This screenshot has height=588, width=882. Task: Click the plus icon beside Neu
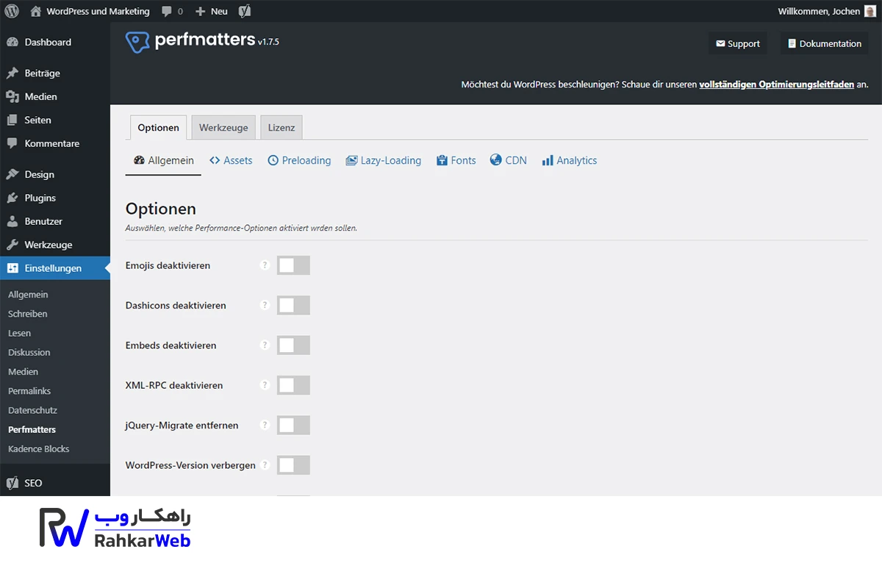tap(200, 12)
